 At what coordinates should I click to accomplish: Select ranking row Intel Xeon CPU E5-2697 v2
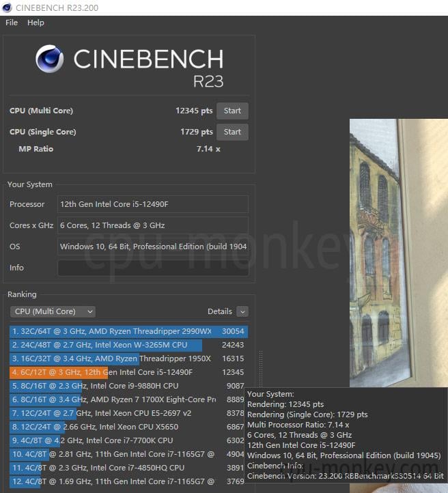[x=128, y=413]
